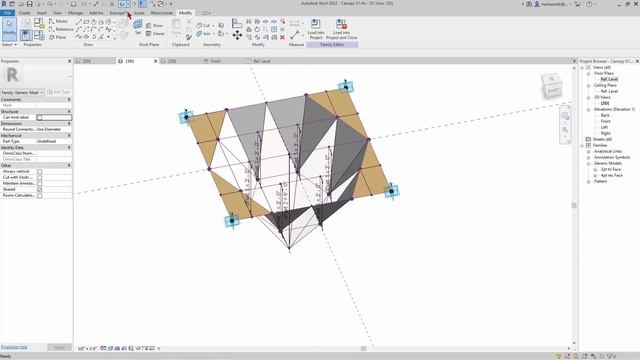This screenshot has width=640, height=360.
Task: Expand Pattern tree node
Action: click(589, 181)
